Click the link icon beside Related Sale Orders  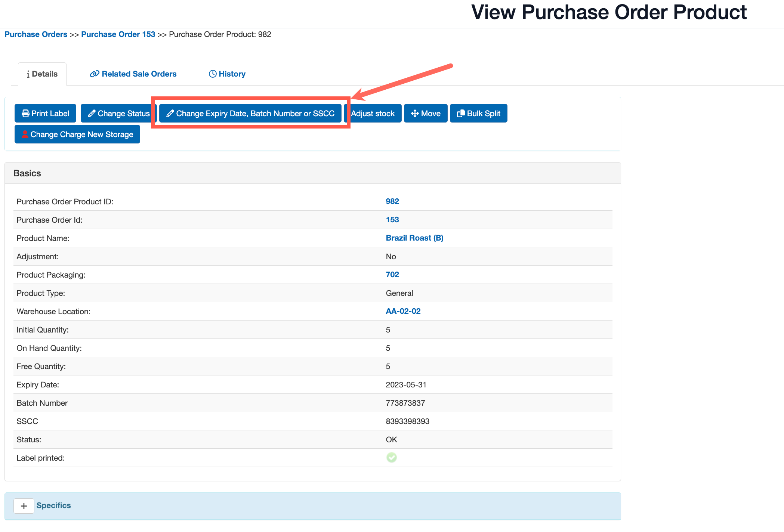(94, 74)
